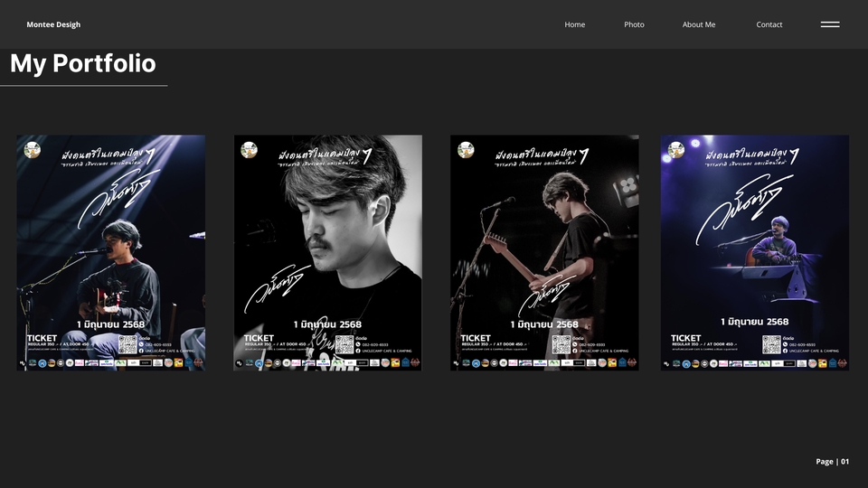The height and width of the screenshot is (488, 868).
Task: Open the Photo nav item
Action: click(x=634, y=24)
